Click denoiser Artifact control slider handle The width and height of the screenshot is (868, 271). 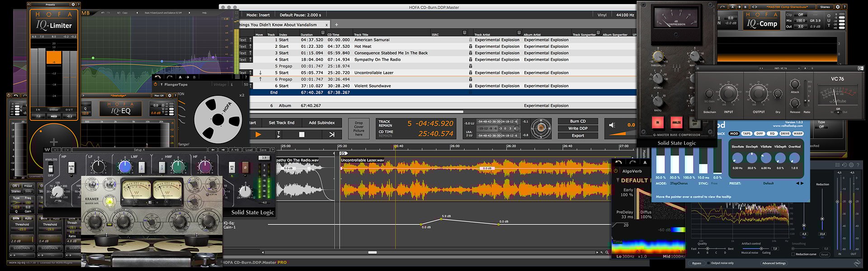pos(761,249)
